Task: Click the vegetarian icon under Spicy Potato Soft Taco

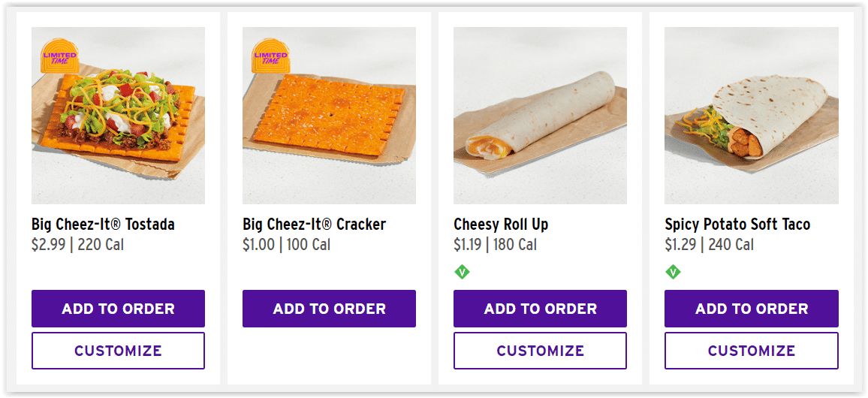Action: point(673,272)
